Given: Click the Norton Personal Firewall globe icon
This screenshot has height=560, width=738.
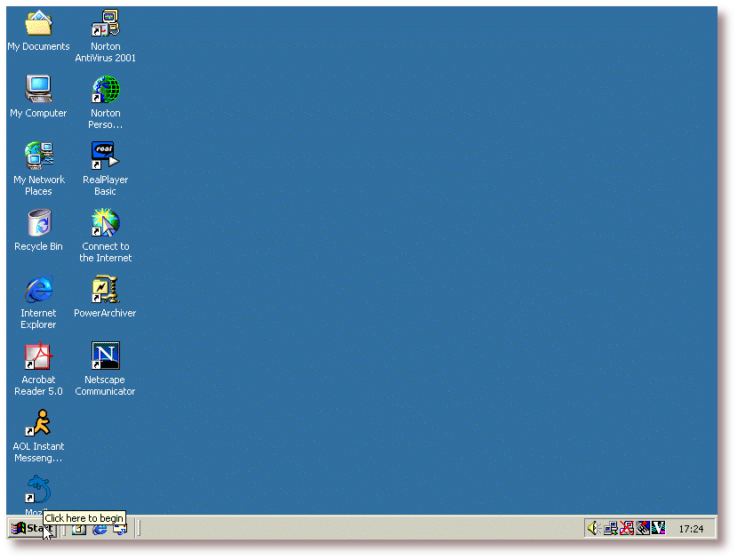Looking at the screenshot, I should (106, 90).
